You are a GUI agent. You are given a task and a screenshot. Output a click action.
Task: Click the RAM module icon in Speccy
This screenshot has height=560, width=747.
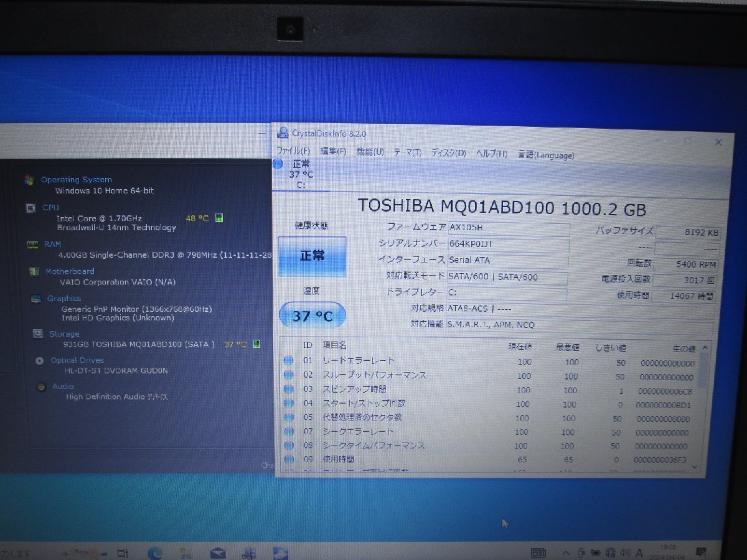pos(32,245)
